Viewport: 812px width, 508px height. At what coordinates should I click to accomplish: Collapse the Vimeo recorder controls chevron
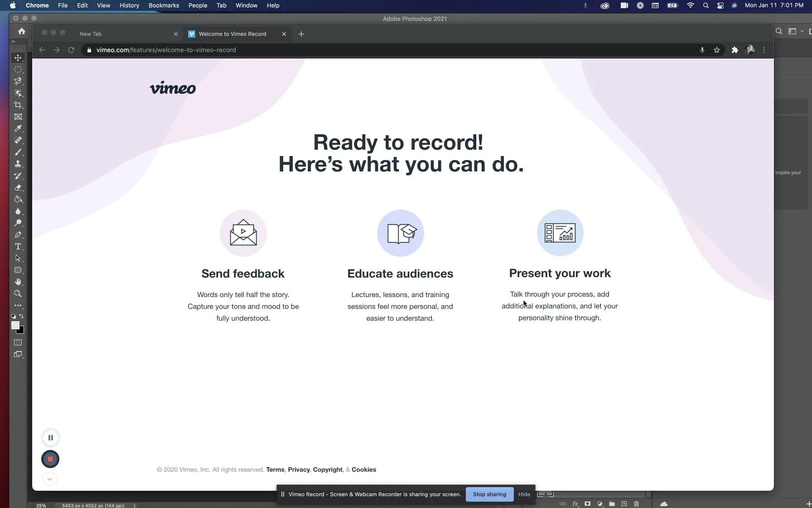pyautogui.click(x=50, y=479)
